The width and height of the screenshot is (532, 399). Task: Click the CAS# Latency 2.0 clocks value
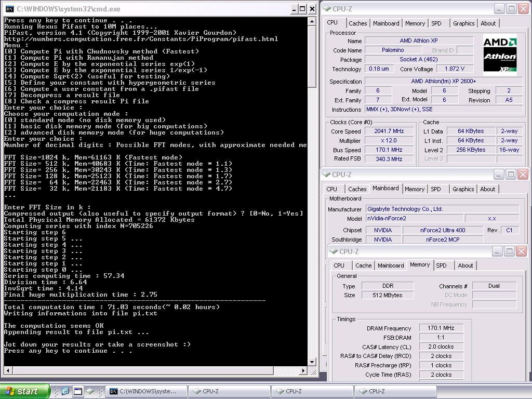[x=441, y=347]
